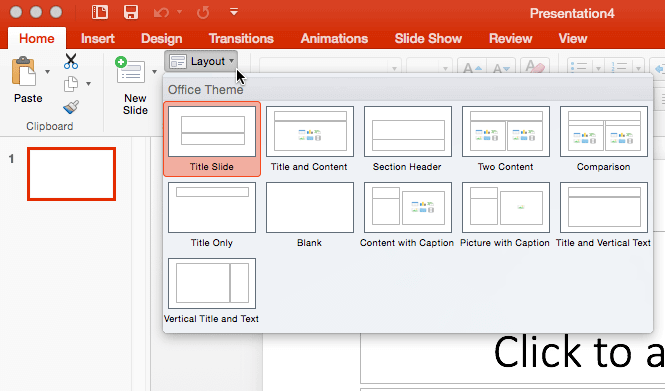Choose the Two Content layout
The image size is (665, 391).
click(x=506, y=139)
